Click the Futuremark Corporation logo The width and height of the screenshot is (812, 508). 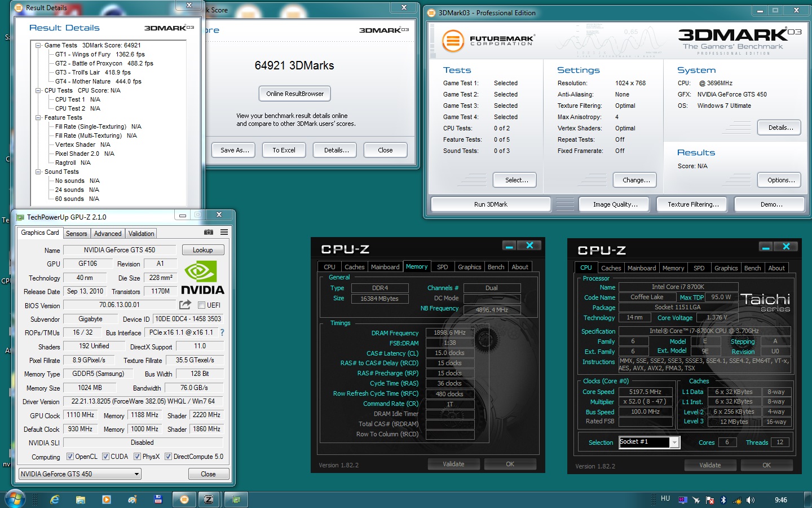click(x=488, y=41)
